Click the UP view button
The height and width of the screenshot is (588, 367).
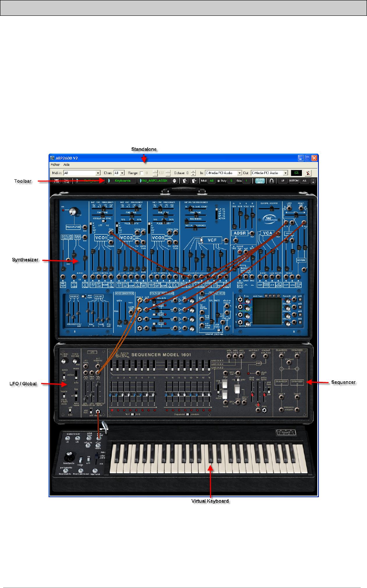[283, 181]
